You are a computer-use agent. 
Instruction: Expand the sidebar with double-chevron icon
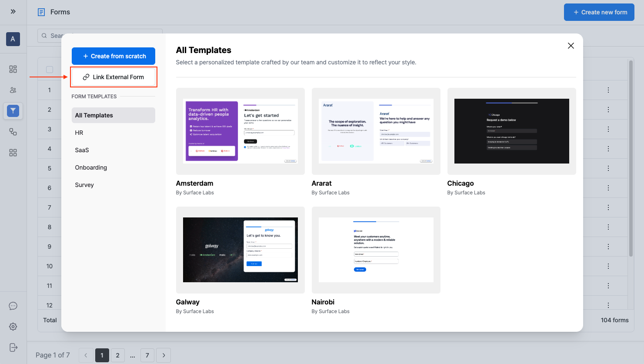[13, 12]
